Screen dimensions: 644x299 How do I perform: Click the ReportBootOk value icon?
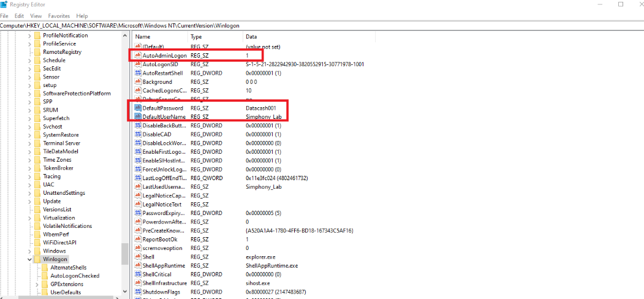click(x=138, y=239)
